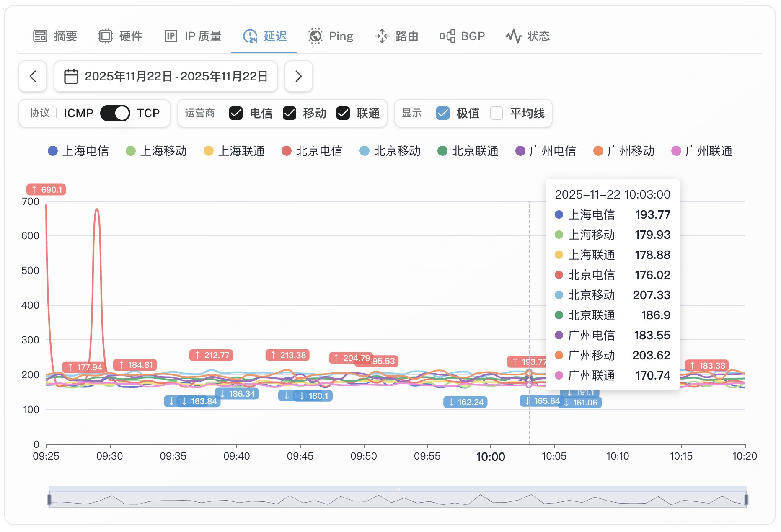The height and width of the screenshot is (532, 781).
Task: Go to next date with right chevron
Action: (298, 76)
